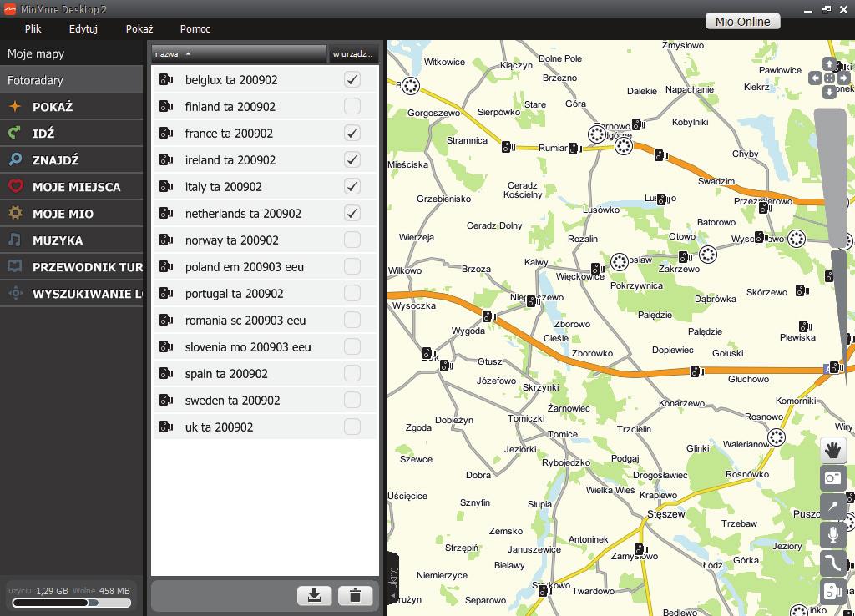Select the netherlands ta 200902 row
855x616 pixels.
tap(265, 213)
